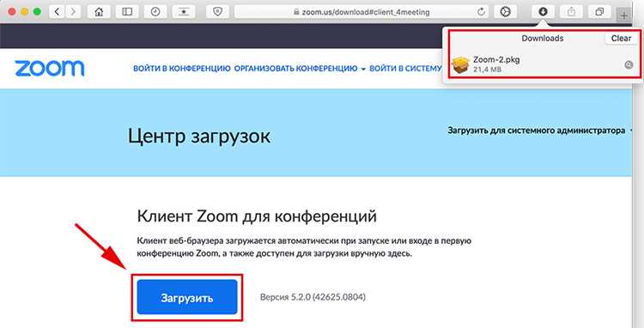Clear the Downloads list
644x328 pixels.
tap(621, 38)
